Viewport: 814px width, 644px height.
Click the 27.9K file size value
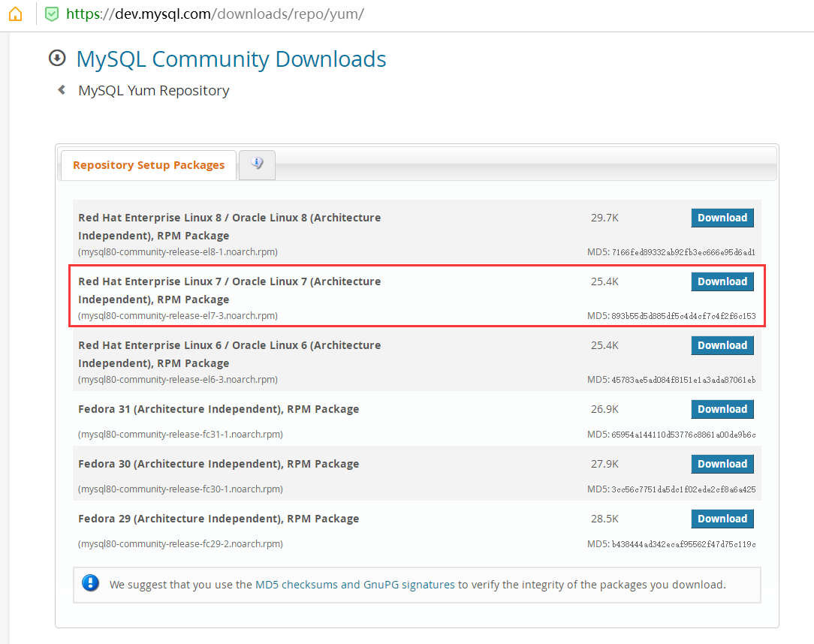[x=604, y=464]
